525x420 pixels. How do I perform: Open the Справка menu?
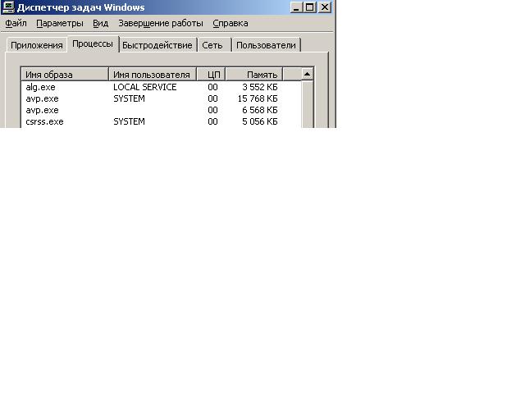click(x=231, y=23)
